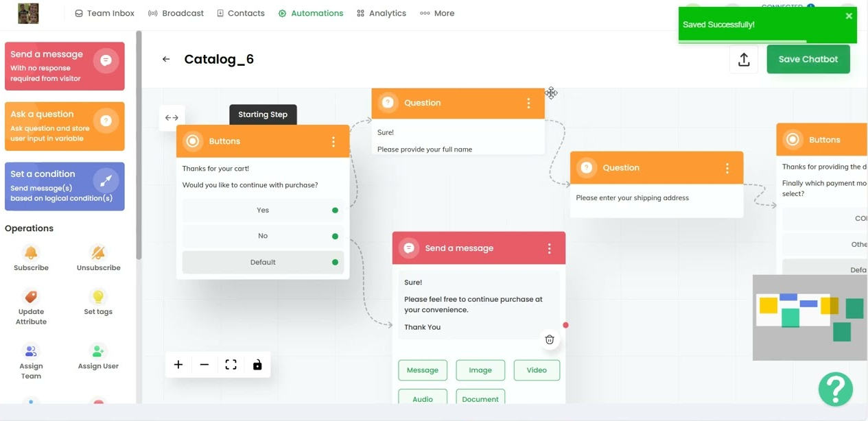This screenshot has height=421, width=868.
Task: Select the Unsubscribe operation icon
Action: point(98,252)
